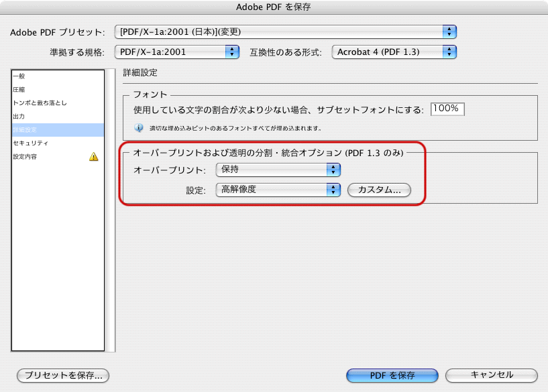Screen dimensions: 548x392
Task: Open the 設定 高解像度 dropdown
Action: pos(278,190)
